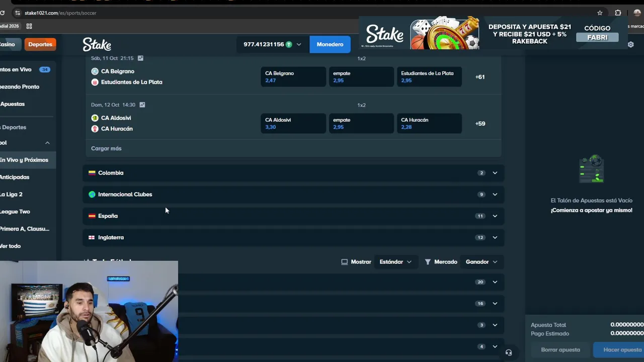Switch to the Casino tab
This screenshot has width=644, height=362.
click(9, 44)
